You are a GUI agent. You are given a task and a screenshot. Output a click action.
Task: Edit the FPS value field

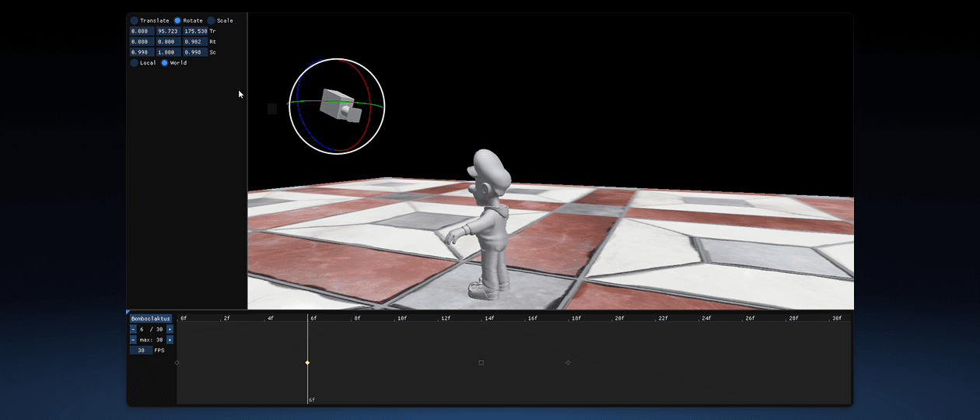click(x=141, y=350)
